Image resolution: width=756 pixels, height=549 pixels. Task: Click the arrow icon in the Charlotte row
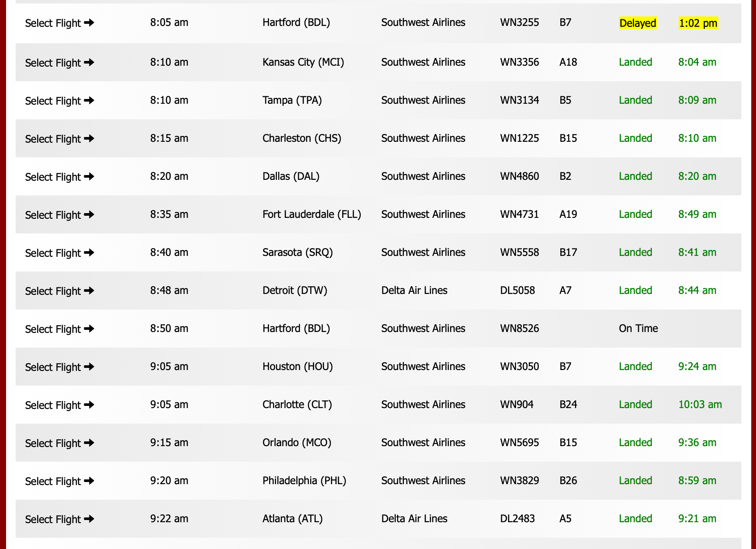89,405
